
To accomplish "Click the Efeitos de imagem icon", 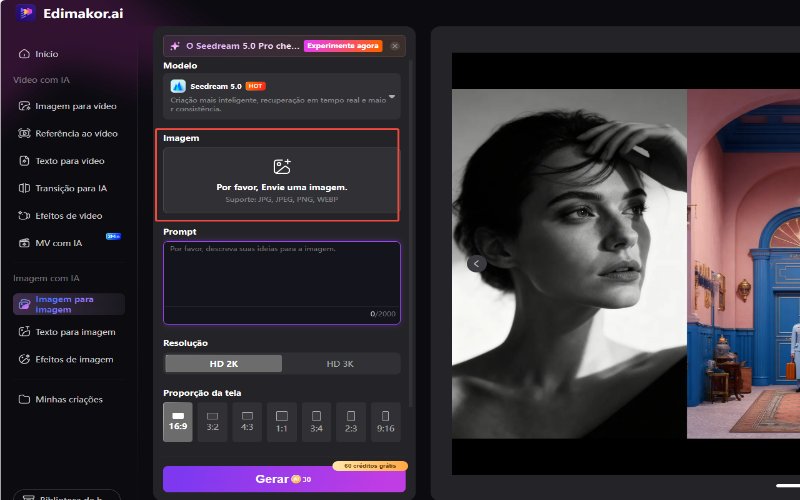I will 24,359.
